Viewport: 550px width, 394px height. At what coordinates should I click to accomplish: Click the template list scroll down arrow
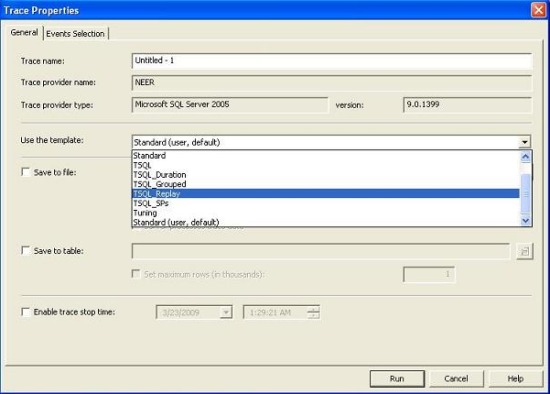pyautogui.click(x=525, y=220)
